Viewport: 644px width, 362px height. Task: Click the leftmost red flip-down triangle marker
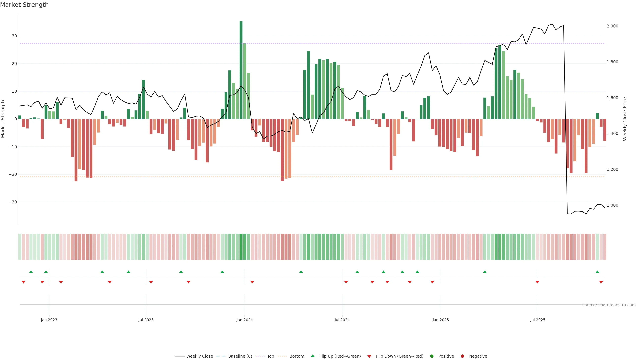pyautogui.click(x=23, y=282)
